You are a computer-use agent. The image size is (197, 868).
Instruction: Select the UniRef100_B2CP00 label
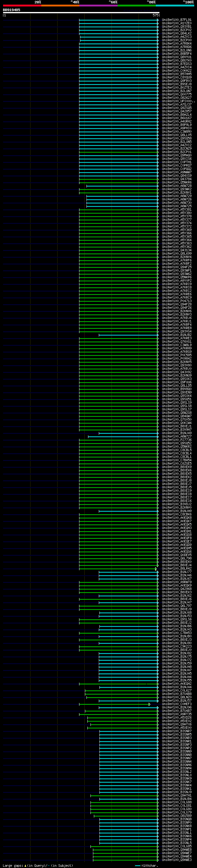[x=176, y=40]
